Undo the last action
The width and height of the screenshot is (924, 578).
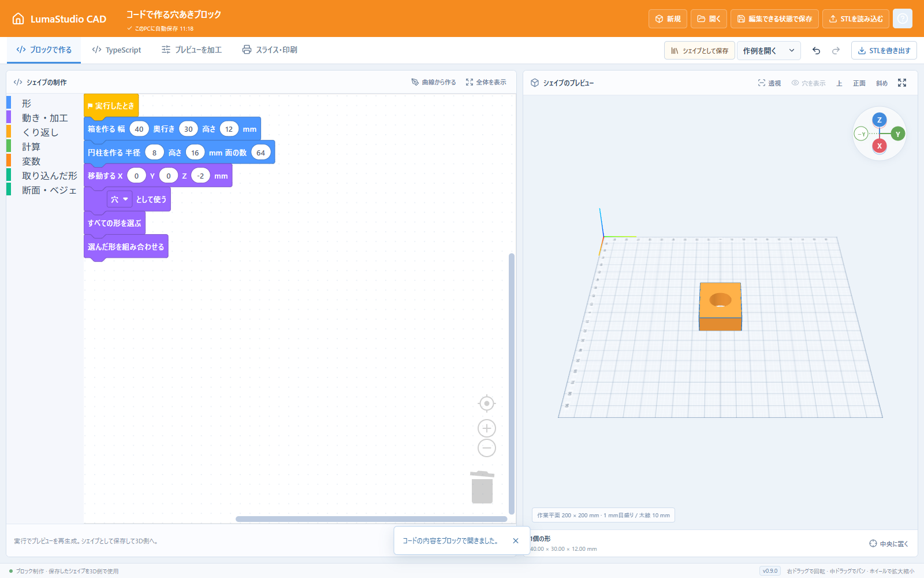pos(816,50)
